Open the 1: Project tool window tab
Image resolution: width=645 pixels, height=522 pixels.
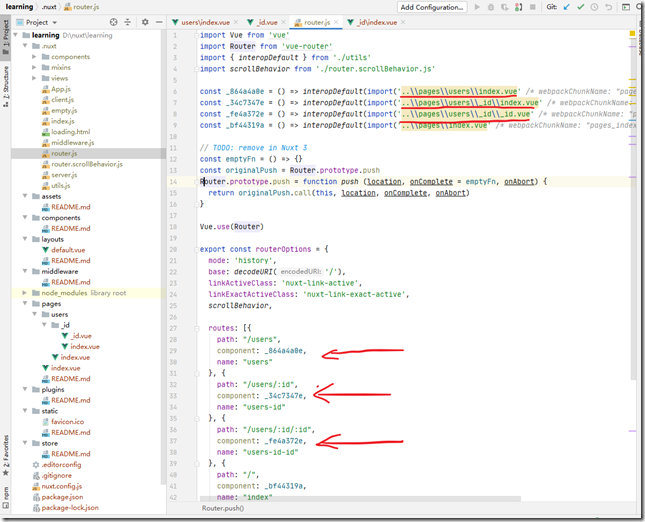point(5,36)
